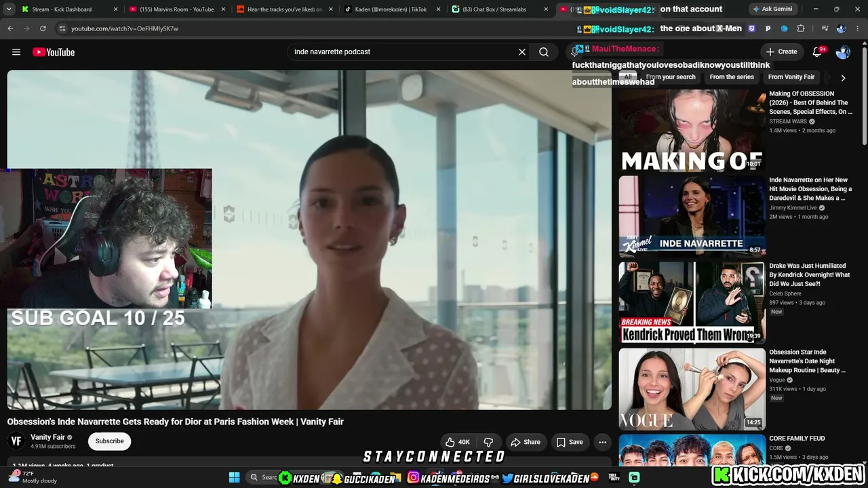The width and height of the screenshot is (868, 488).
Task: Go back in the browser
Action: point(10,28)
